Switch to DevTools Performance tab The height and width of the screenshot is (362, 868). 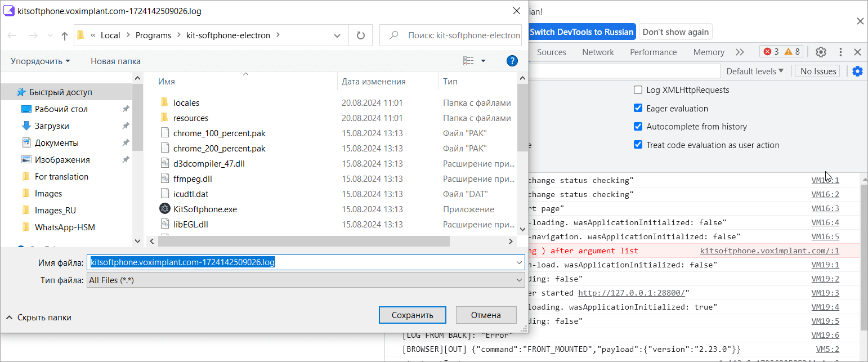coord(653,52)
